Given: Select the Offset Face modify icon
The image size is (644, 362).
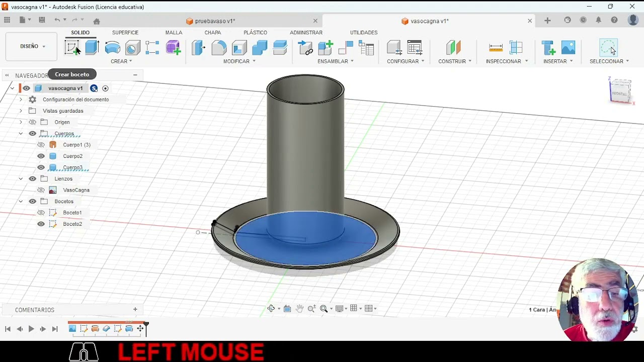Looking at the screenshot, I should point(280,48).
